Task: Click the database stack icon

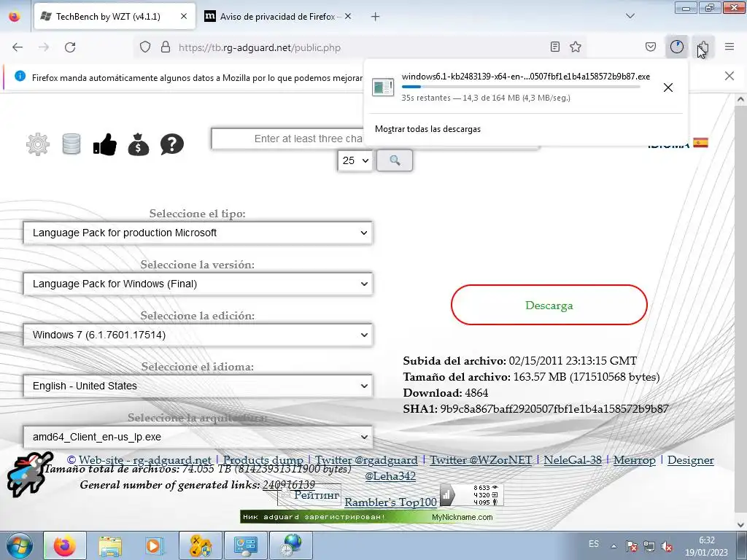Action: [71, 144]
